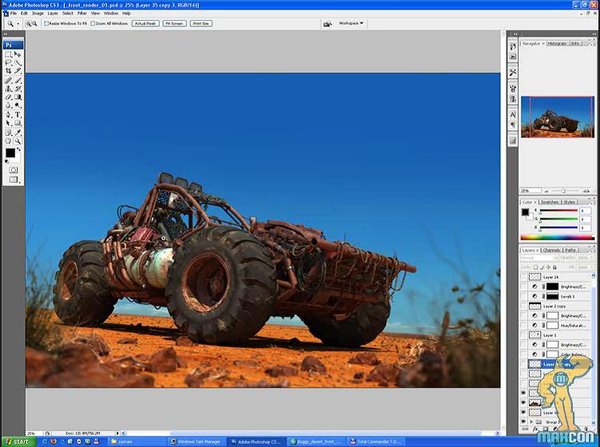Screen dimensions: 600x447
Task: Select the Clone Stamp tool
Action: click(x=8, y=89)
